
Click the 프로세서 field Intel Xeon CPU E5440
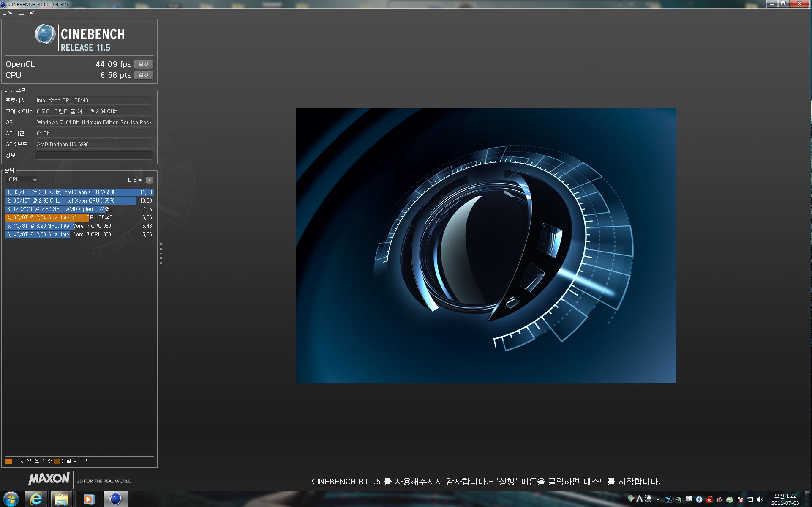coord(93,100)
